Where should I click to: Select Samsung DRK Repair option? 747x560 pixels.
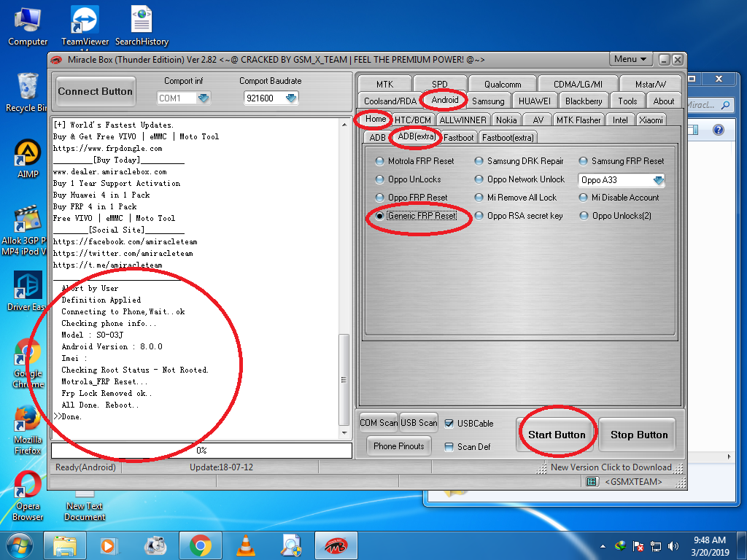tap(519, 161)
